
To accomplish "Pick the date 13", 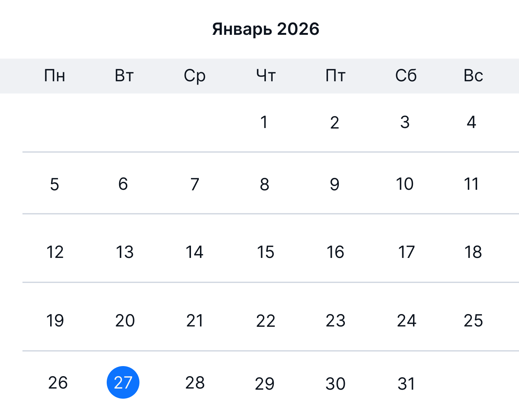I will [x=124, y=252].
